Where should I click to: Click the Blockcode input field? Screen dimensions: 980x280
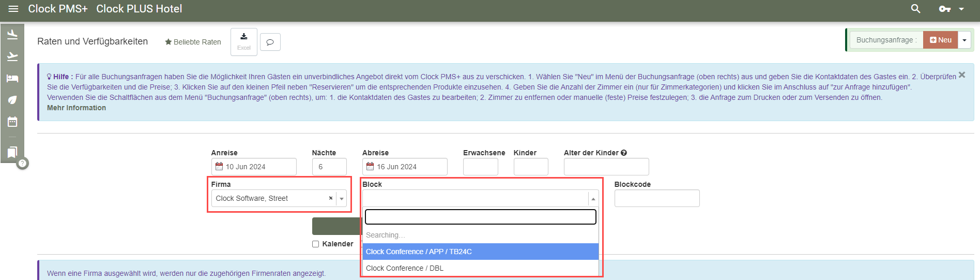[657, 198]
